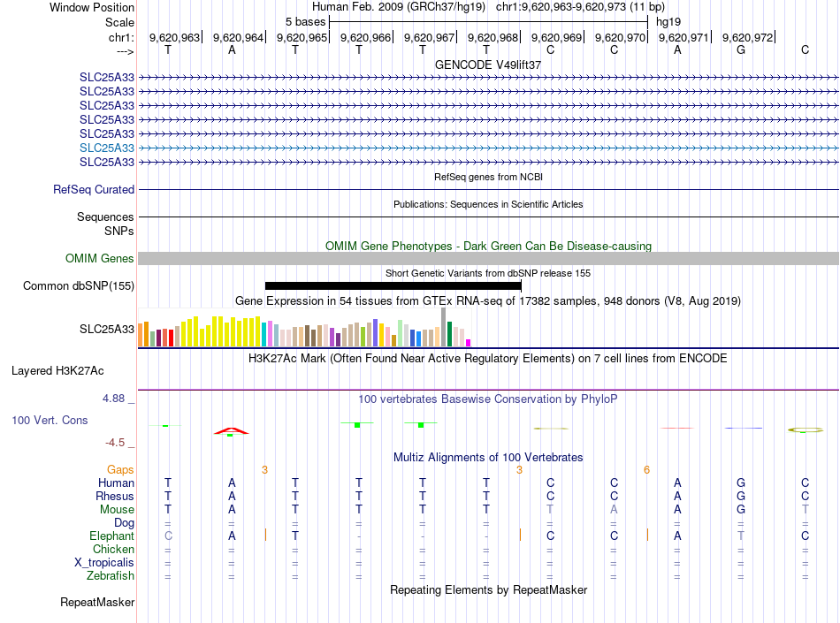Click position label 9,620,963 in the ruler
Viewport: 840px width, 623px height.
pyautogui.click(x=175, y=37)
